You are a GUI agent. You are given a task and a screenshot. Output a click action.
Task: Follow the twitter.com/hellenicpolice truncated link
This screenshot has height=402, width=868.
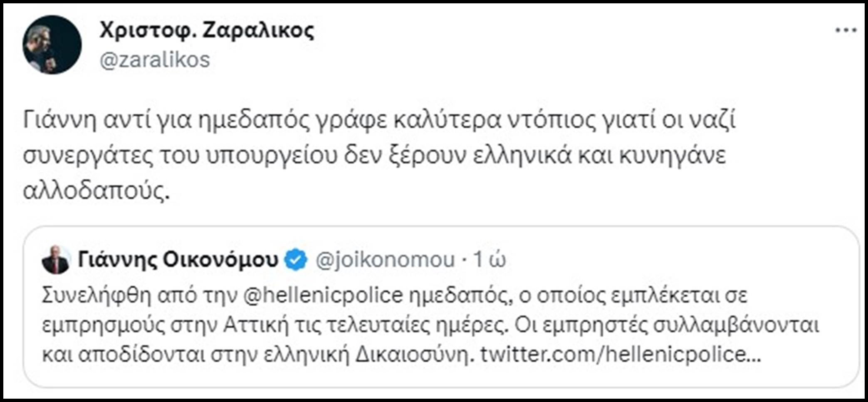[651, 355]
